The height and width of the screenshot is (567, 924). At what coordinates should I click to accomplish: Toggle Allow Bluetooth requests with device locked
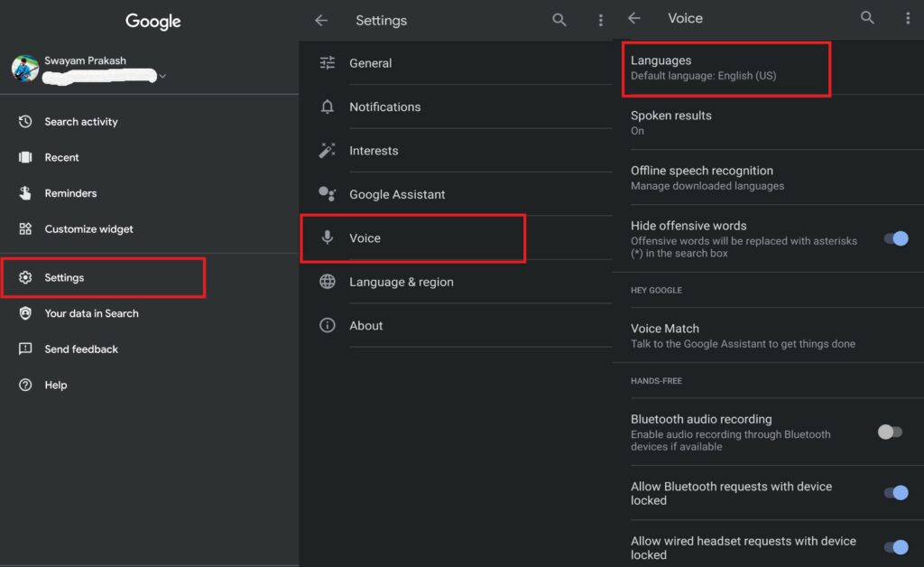(x=896, y=493)
